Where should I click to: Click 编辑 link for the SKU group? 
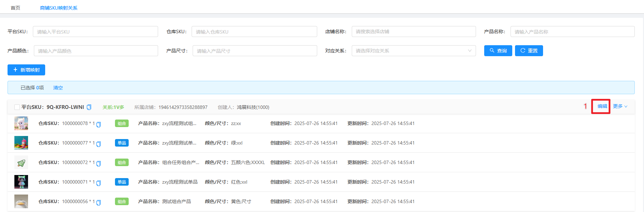(x=602, y=106)
